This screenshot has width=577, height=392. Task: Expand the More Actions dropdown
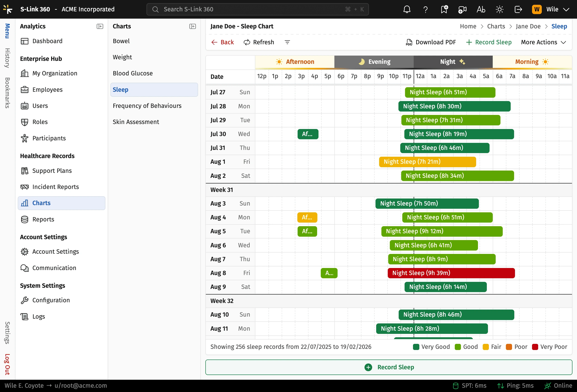point(543,42)
